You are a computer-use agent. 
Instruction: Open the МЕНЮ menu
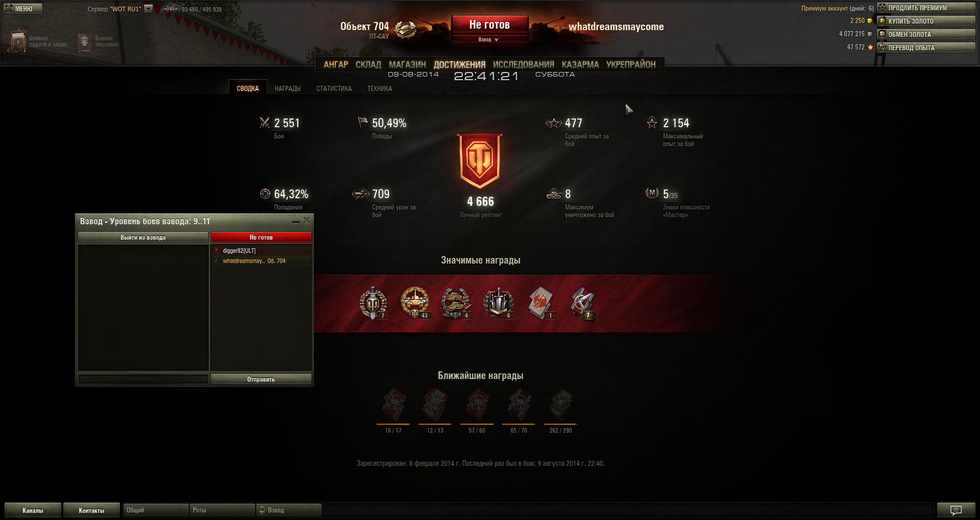(23, 9)
